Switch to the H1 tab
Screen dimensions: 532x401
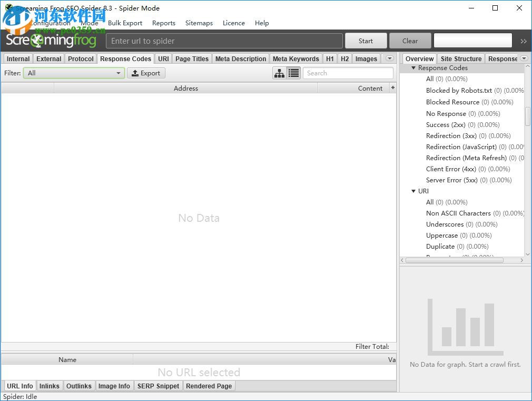pos(330,58)
